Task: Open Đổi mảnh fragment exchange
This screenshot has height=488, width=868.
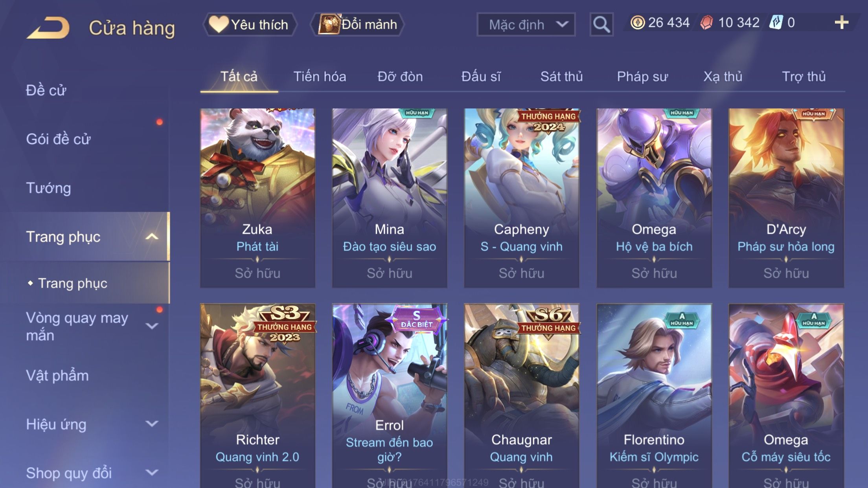Action: coord(357,24)
